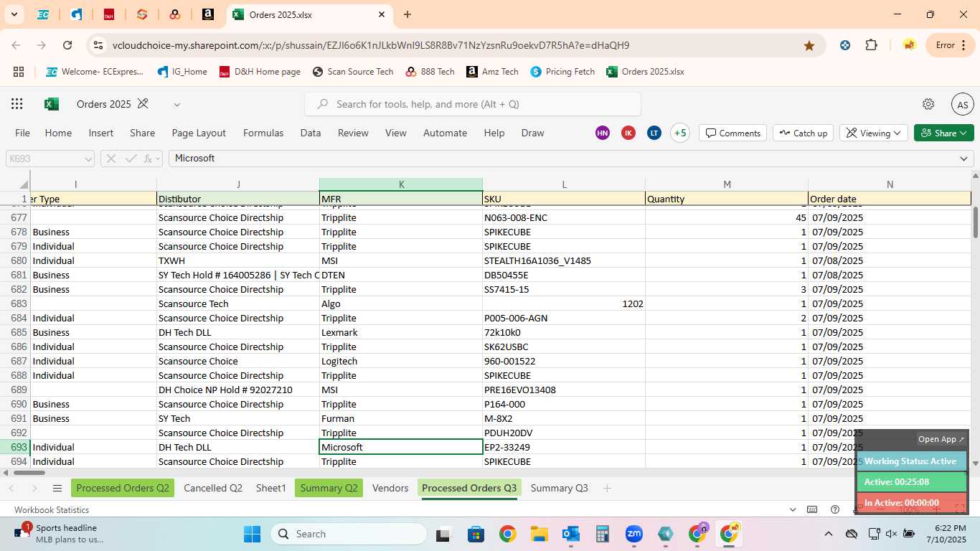This screenshot has width=980, height=551.
Task: Open the File menu
Action: [23, 133]
